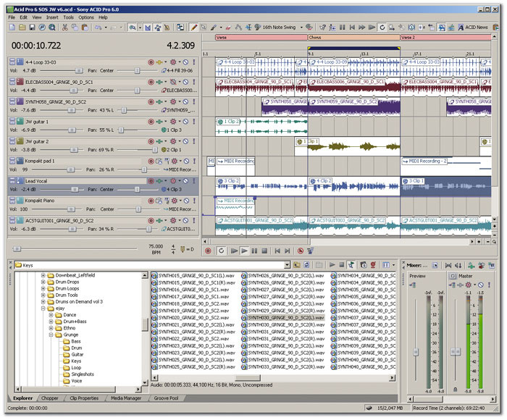Image resolution: width=507 pixels, height=420 pixels.
Task: Refresh the Explorer file list
Action: [306, 265]
